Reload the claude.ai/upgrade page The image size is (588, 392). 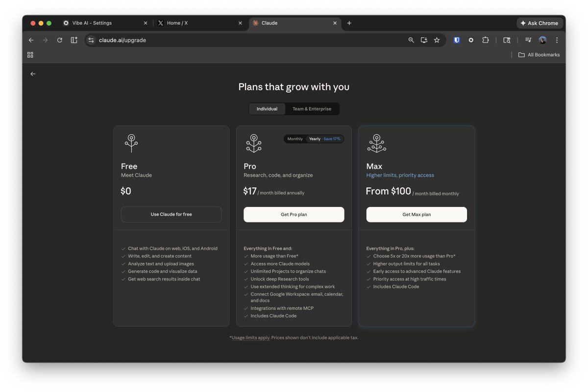[60, 40]
